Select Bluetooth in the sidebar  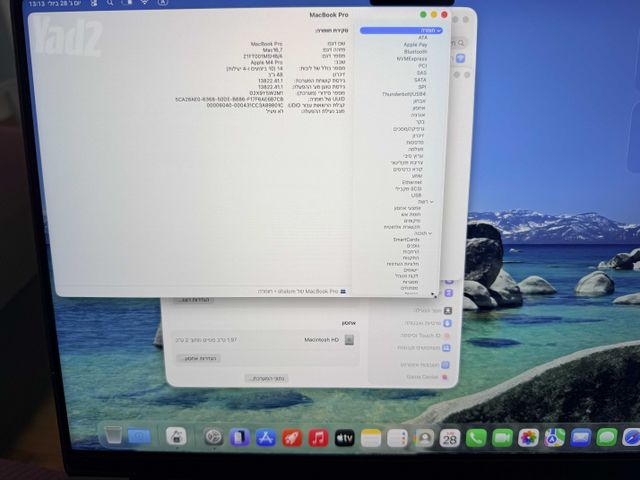[416, 52]
